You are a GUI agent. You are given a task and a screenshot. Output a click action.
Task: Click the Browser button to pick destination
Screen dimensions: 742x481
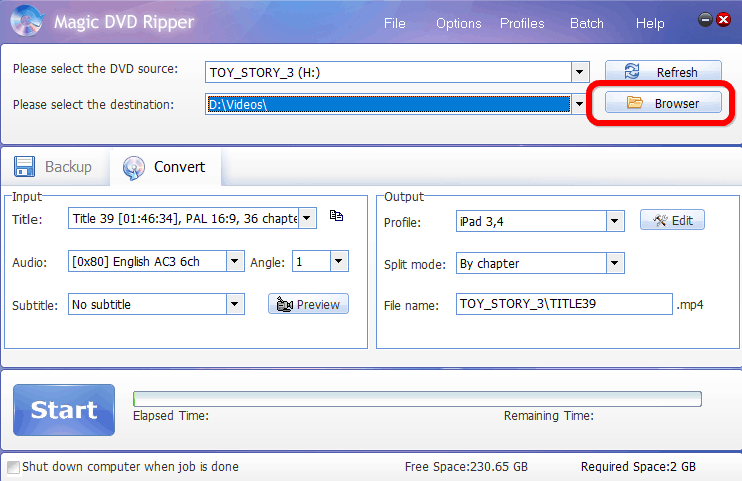tap(663, 103)
